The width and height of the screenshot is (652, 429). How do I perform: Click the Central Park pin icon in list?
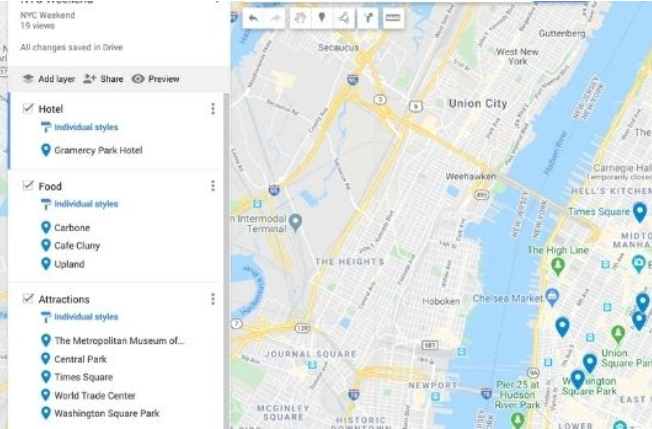[46, 359]
